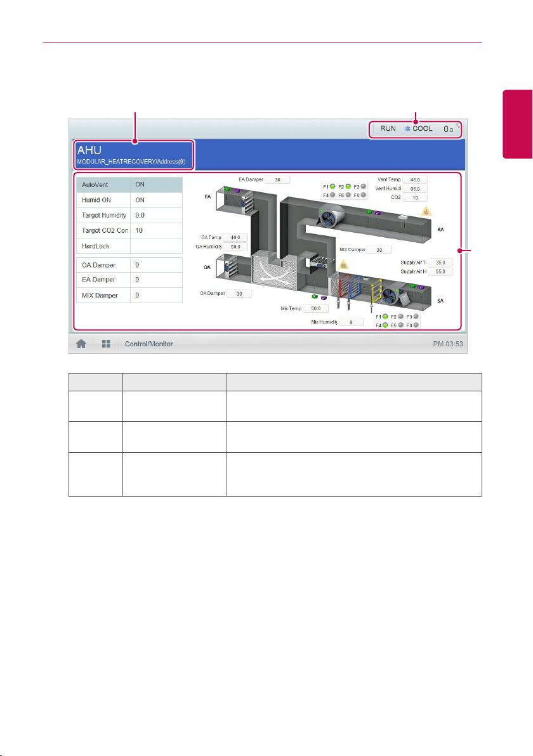
Task: Click the EA duct label
Action: [x=208, y=197]
